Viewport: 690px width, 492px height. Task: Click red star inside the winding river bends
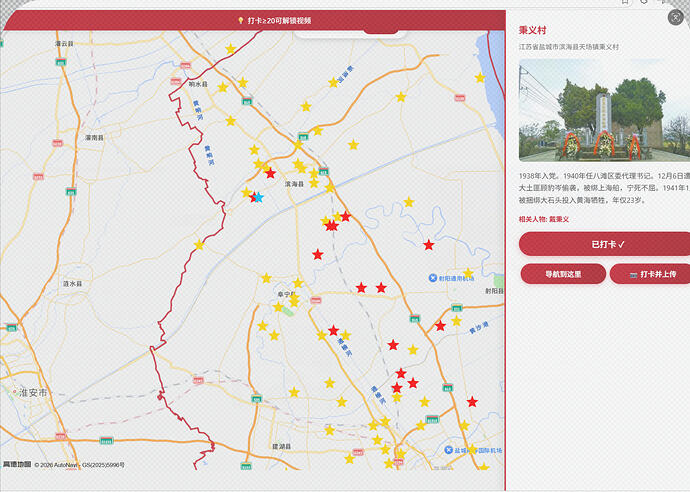coord(429,245)
